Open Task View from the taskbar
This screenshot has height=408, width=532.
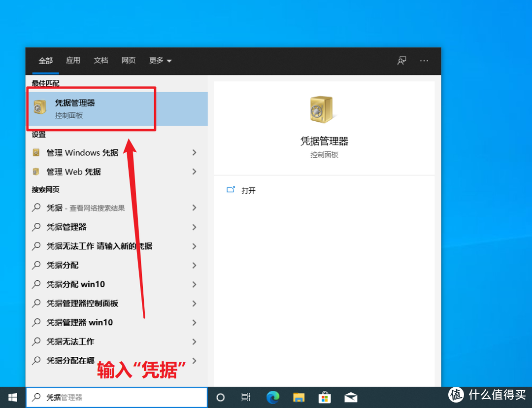pos(246,397)
